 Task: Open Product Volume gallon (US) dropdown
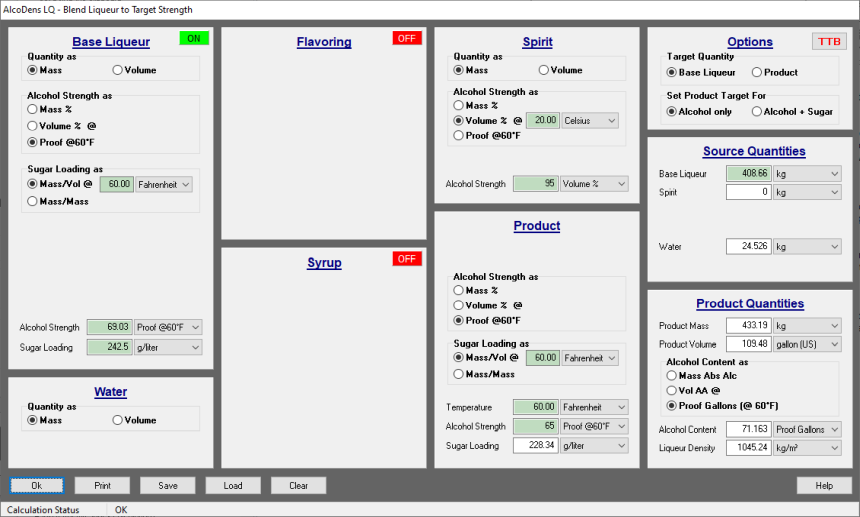coord(807,344)
